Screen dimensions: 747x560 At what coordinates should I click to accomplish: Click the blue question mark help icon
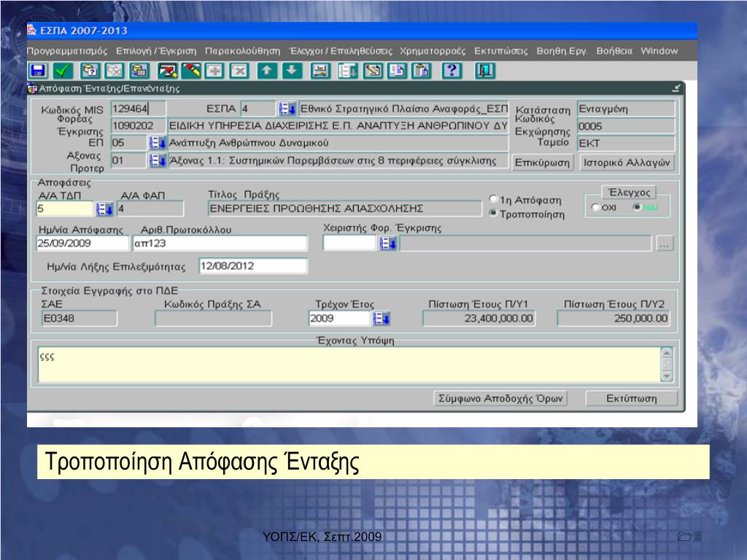click(x=452, y=71)
